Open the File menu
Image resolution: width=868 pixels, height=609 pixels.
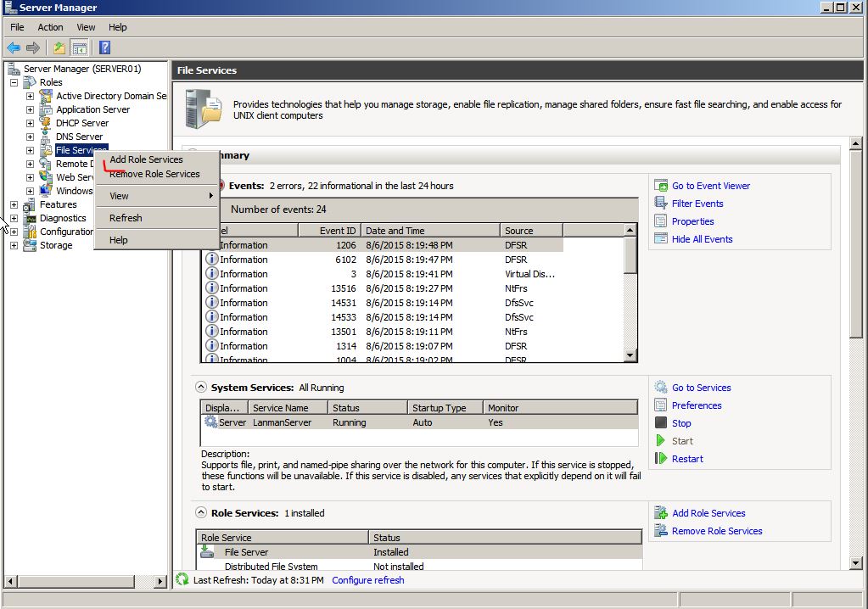coord(17,27)
